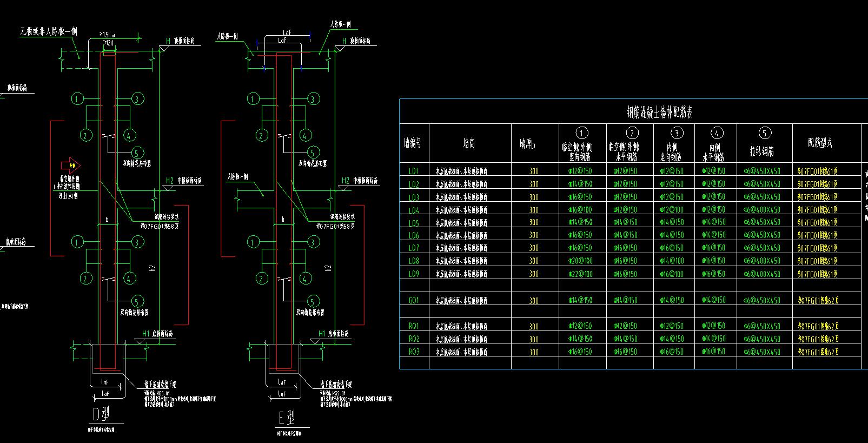This screenshot has width=868, height=443.
Task: Click the Φ14@100 cell in row L08
Action: coord(672,261)
